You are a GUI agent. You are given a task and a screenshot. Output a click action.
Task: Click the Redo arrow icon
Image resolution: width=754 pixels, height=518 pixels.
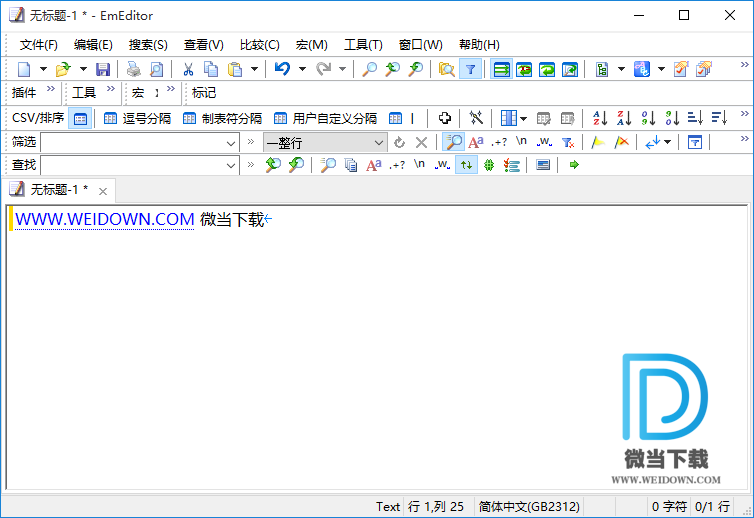(324, 69)
